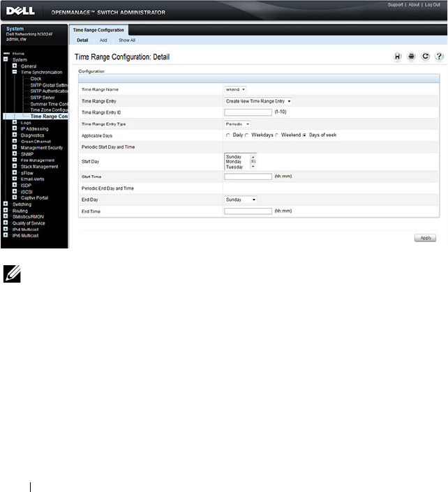
Task: Expand the IP Addressing tree node
Action: click(15, 128)
